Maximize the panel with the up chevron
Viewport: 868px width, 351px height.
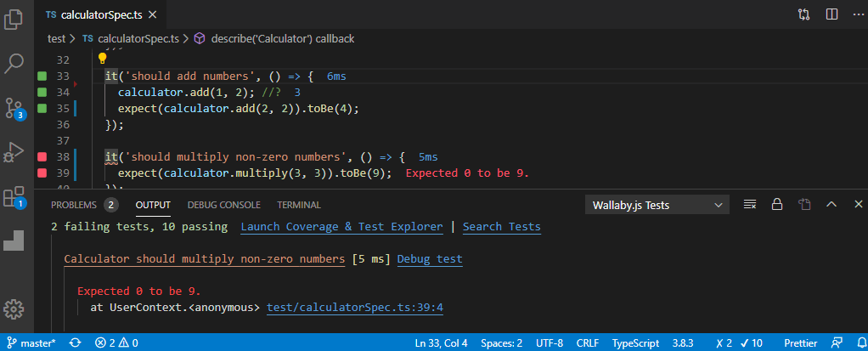831,205
